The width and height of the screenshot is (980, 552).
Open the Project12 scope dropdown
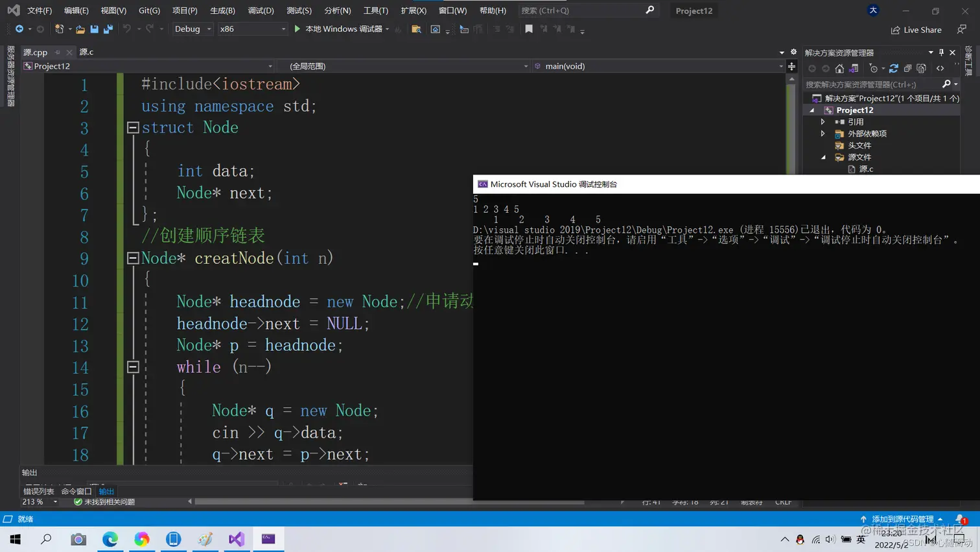[x=148, y=66]
